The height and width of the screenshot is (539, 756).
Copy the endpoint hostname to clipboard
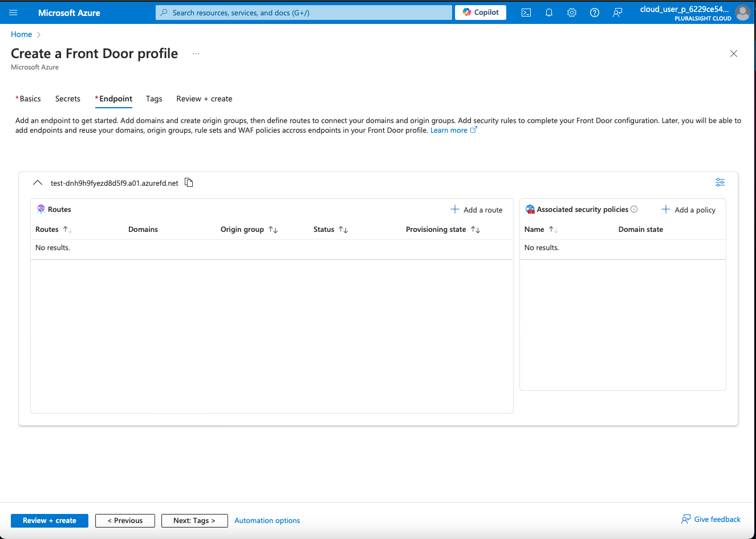(x=189, y=182)
